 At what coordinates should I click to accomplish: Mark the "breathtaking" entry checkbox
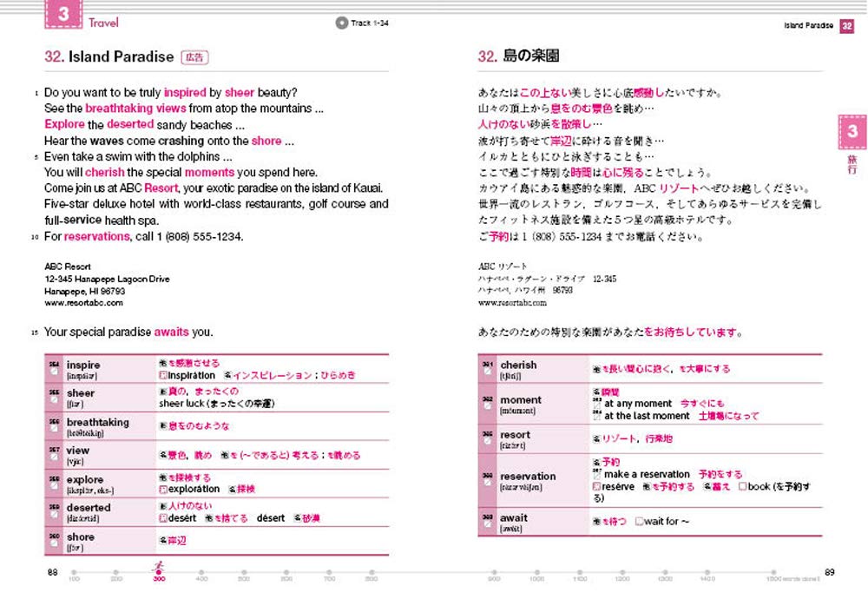54,429
